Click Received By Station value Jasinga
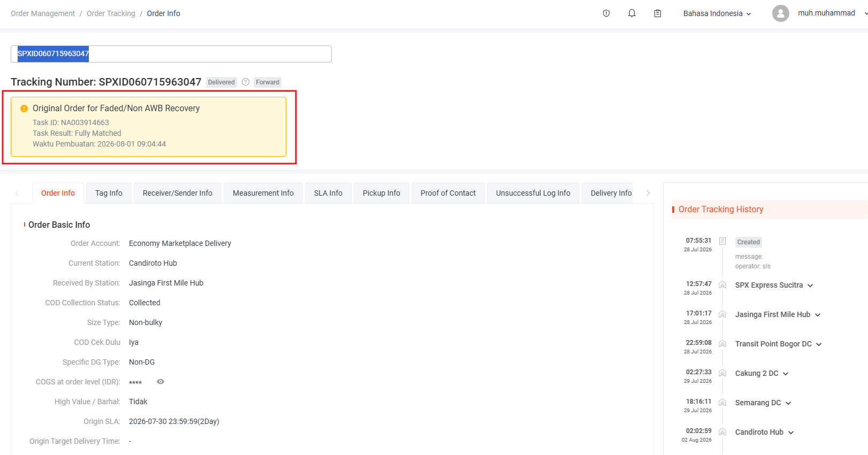The image size is (868, 455). coord(166,283)
